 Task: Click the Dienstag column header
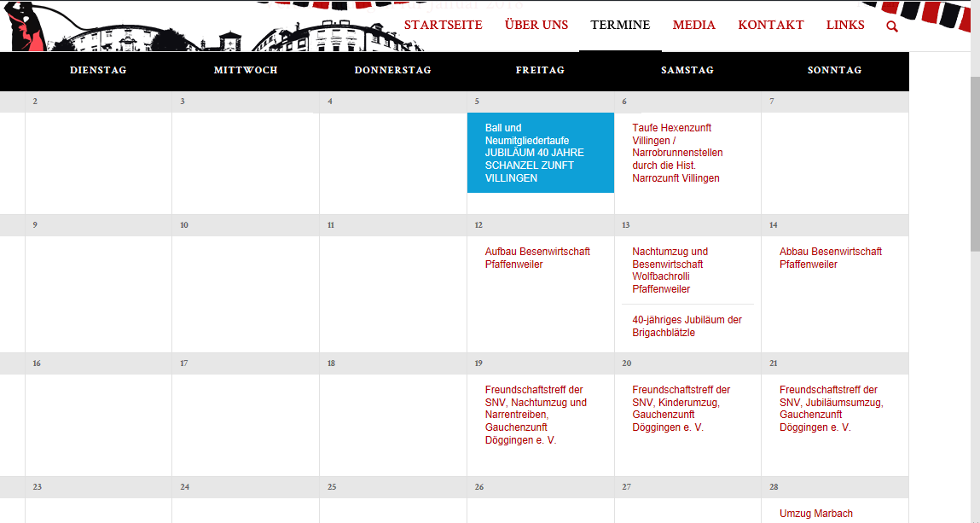pos(98,70)
